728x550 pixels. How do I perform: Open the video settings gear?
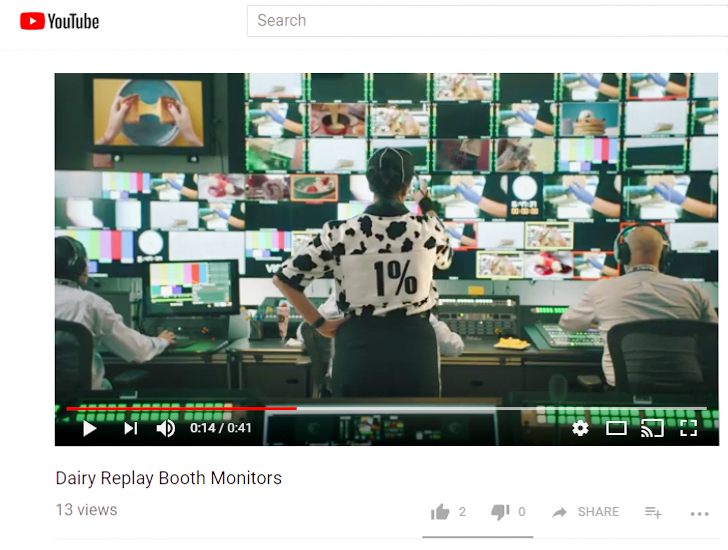pos(580,428)
